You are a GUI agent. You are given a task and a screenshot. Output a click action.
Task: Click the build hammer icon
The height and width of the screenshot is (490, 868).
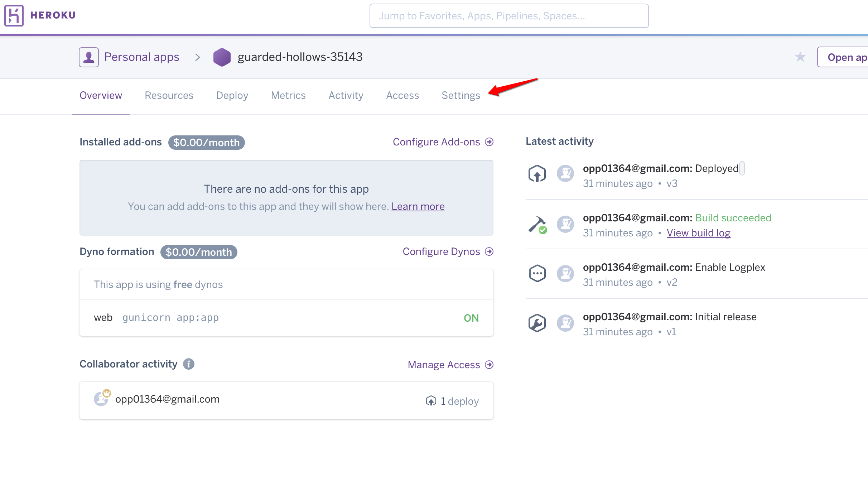coord(537,225)
